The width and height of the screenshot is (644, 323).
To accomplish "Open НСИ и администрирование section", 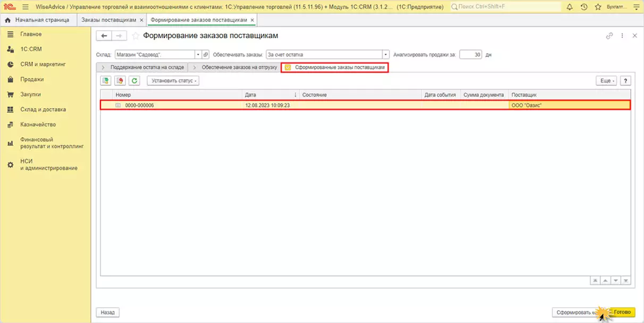I will (x=49, y=164).
